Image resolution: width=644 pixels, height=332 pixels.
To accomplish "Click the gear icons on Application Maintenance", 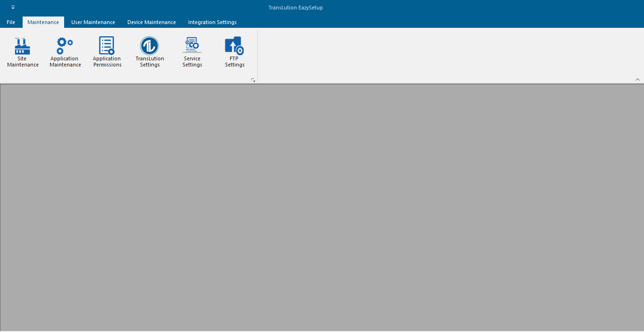I will pyautogui.click(x=65, y=44).
